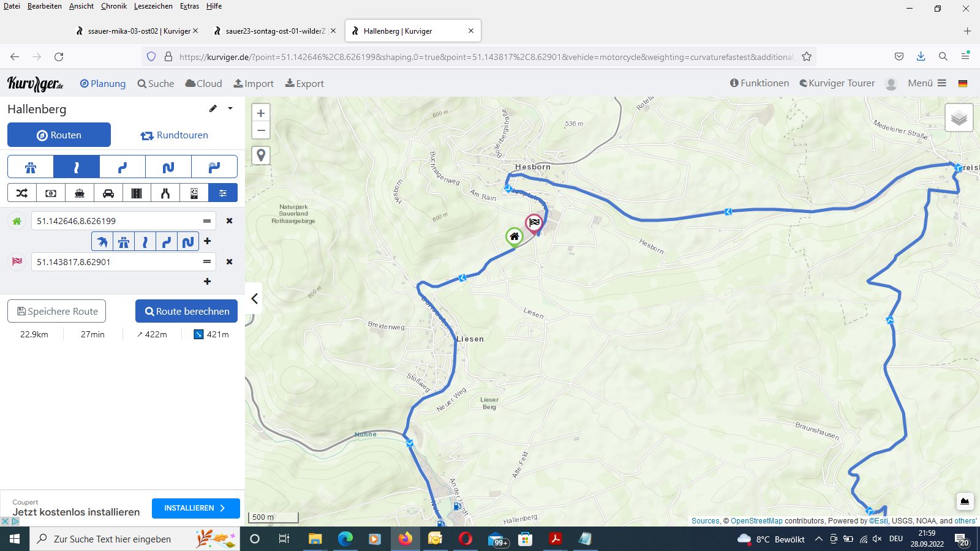Add a waypoint below the destination field
980x551 pixels.
207,282
